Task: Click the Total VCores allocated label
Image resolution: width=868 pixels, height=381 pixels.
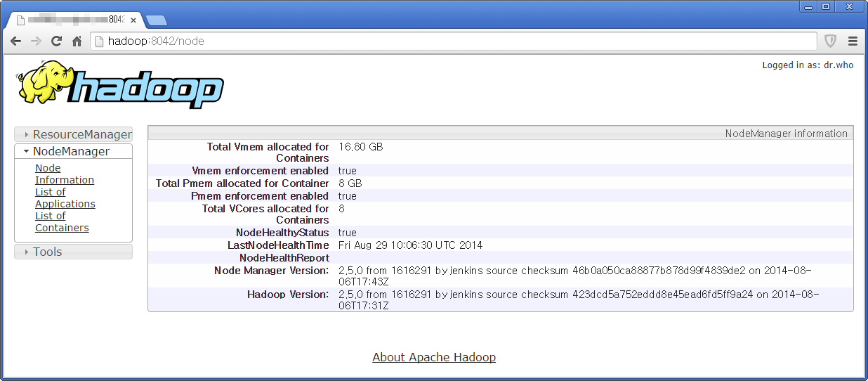Action: point(265,214)
